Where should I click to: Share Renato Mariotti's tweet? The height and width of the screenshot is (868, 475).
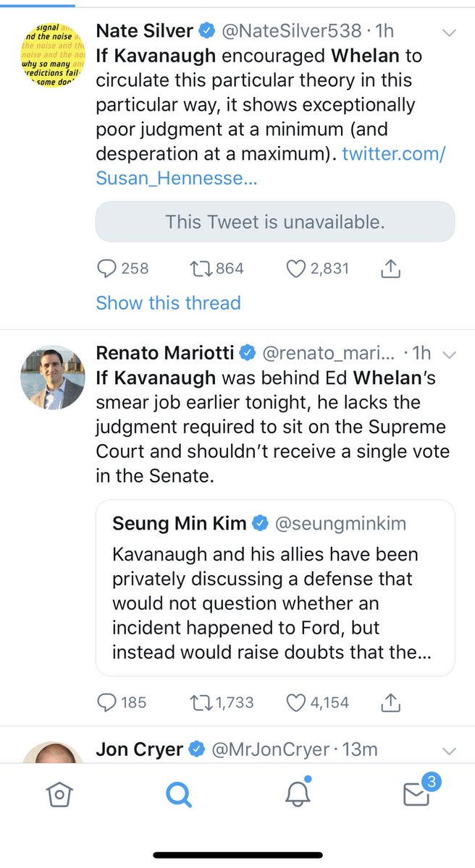pos(390,702)
